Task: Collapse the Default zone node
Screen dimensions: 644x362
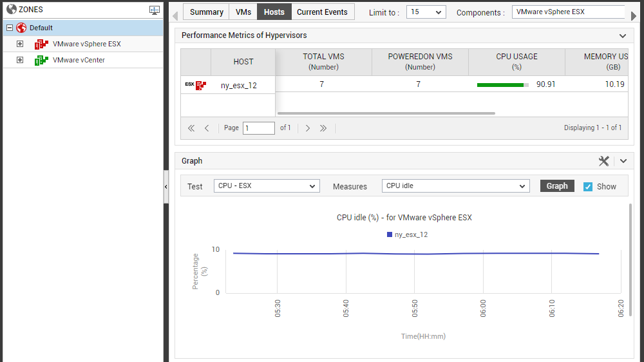Action: (x=10, y=28)
